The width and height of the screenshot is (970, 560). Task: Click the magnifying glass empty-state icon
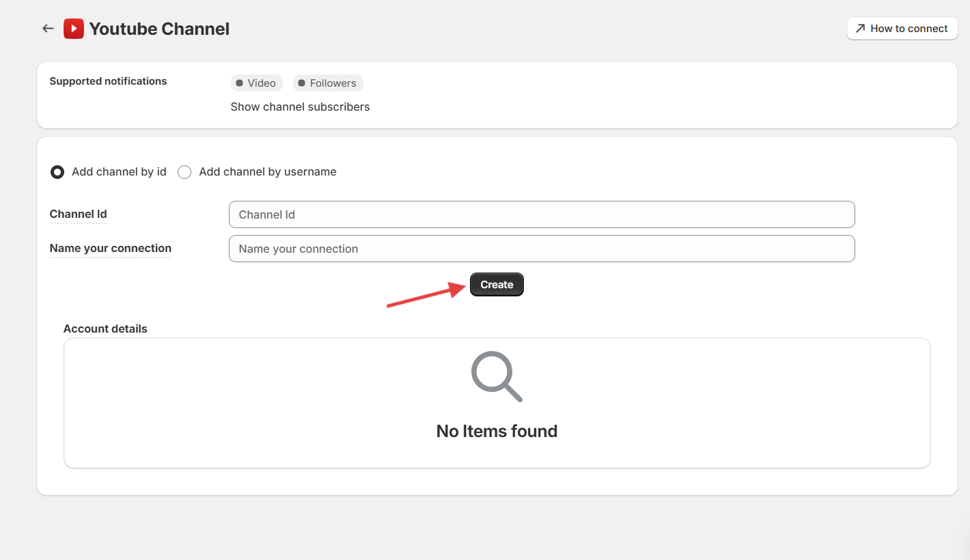click(x=497, y=376)
